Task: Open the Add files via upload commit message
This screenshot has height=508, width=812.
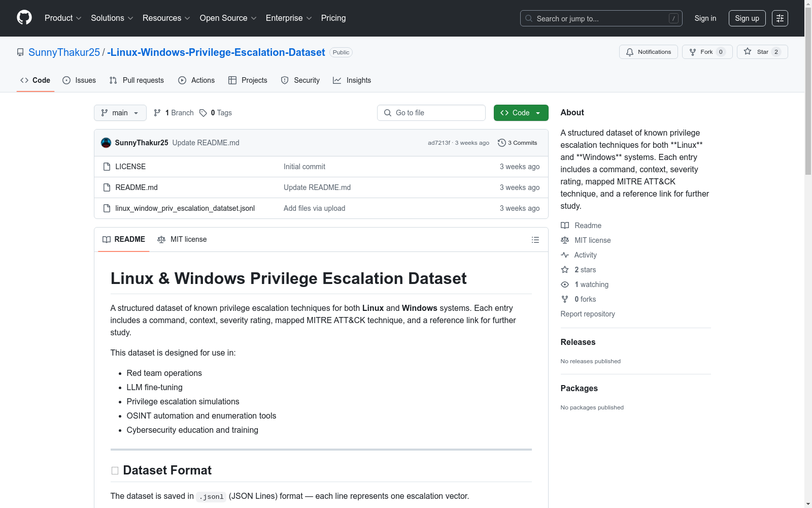Action: (315, 208)
